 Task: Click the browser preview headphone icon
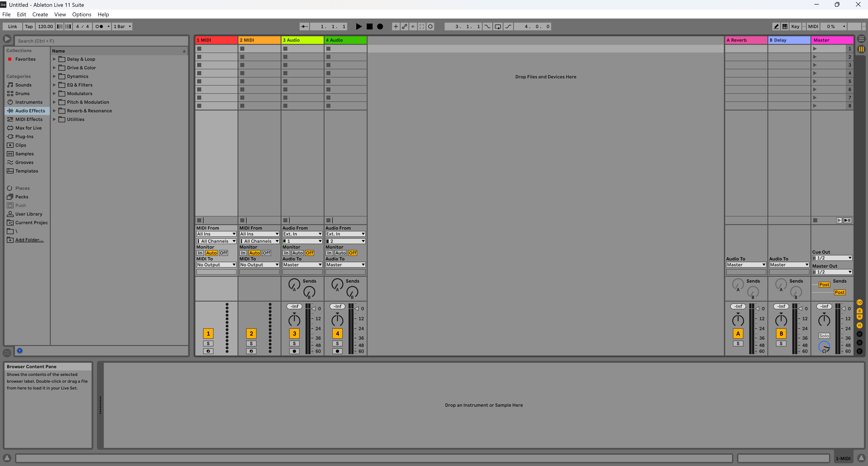tap(20, 351)
